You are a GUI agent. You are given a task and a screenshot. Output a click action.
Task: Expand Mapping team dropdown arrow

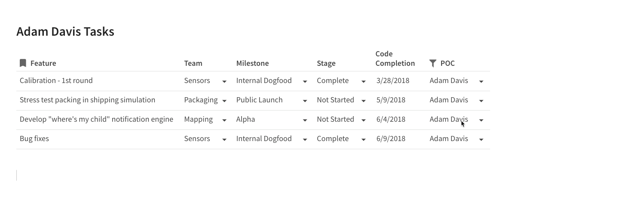224,120
